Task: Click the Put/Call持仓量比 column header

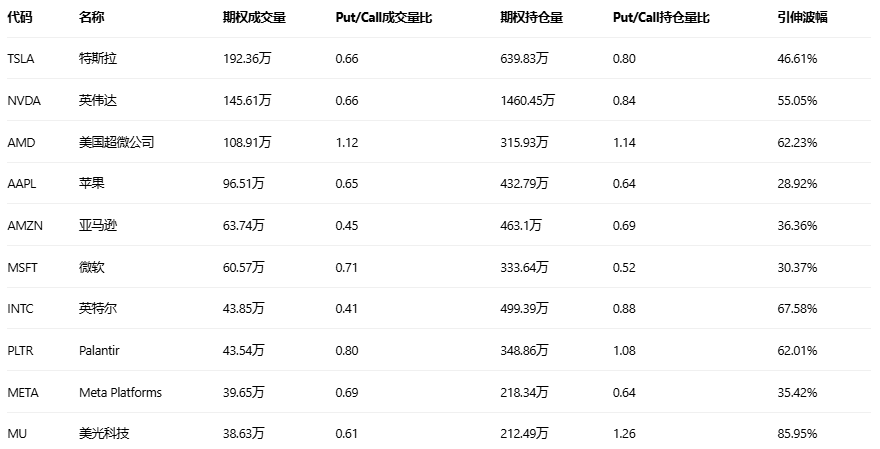Action: coord(661,18)
